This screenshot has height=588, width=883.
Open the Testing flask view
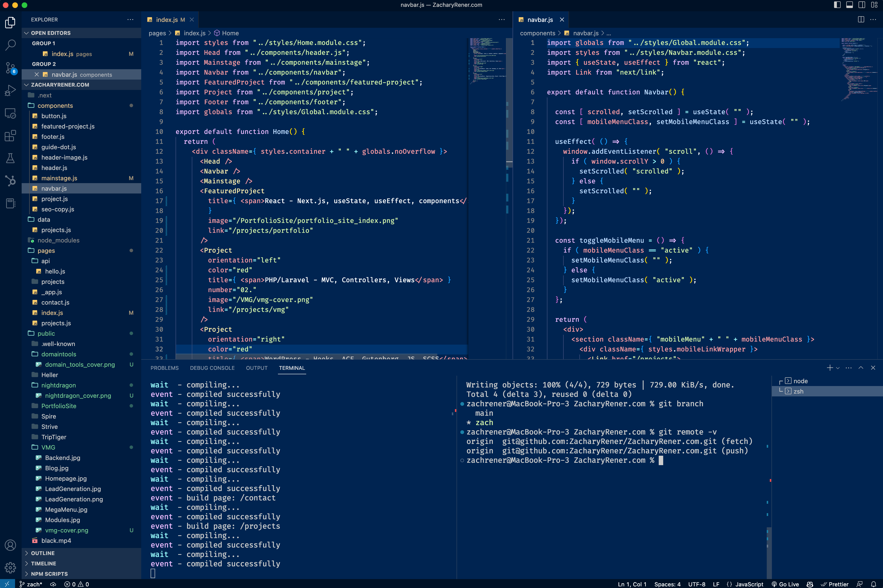click(x=11, y=158)
